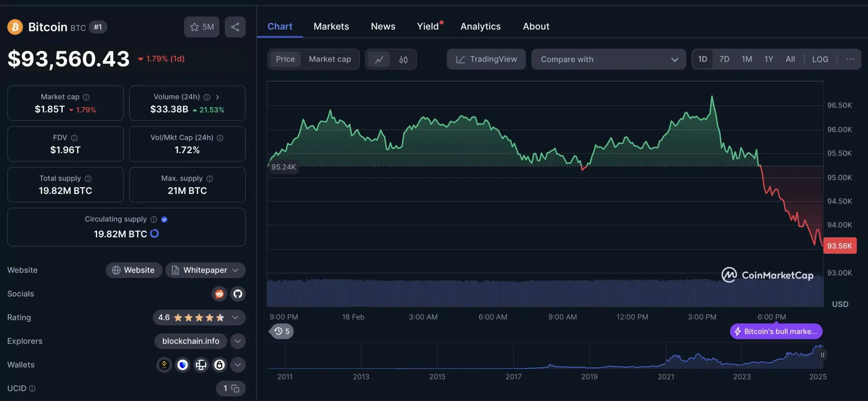Open the News tab

pos(383,26)
